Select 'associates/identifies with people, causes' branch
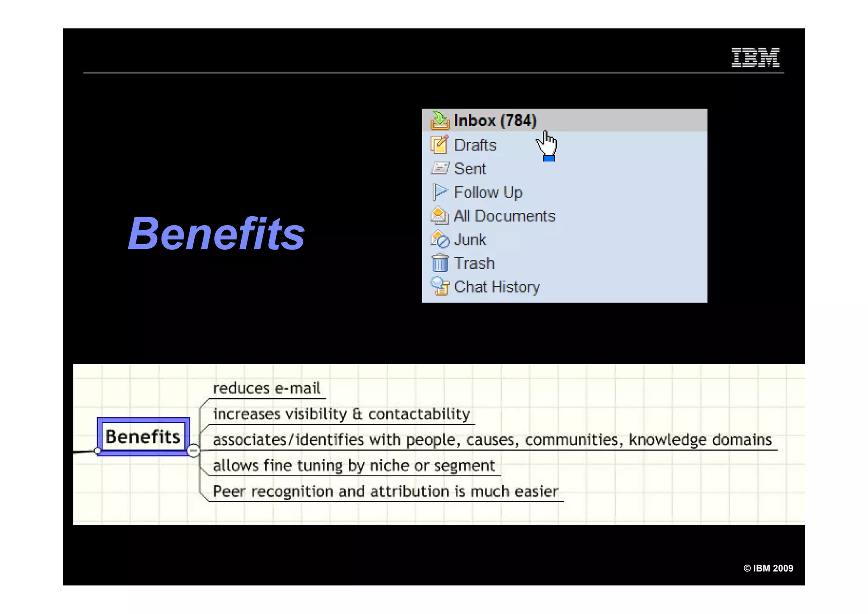The image size is (868, 614). (492, 440)
